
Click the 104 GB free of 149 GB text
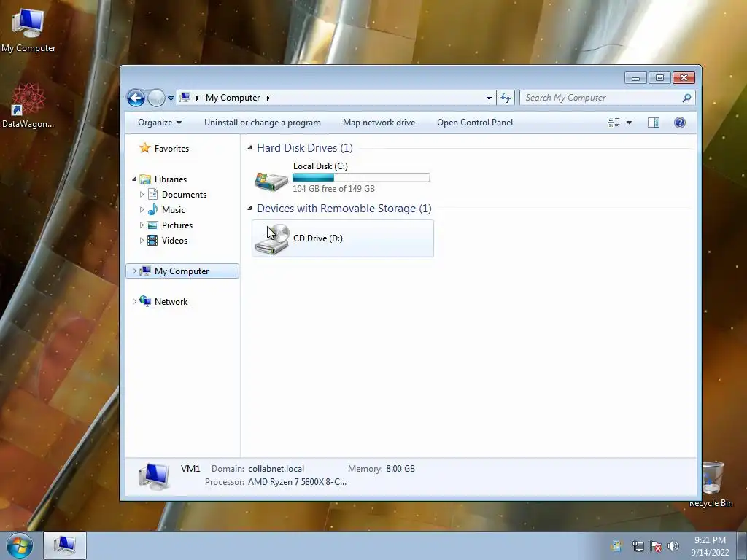(x=333, y=189)
